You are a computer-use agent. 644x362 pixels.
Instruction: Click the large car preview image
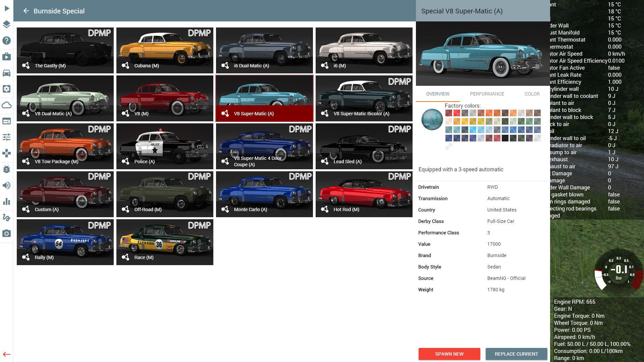[x=483, y=54]
